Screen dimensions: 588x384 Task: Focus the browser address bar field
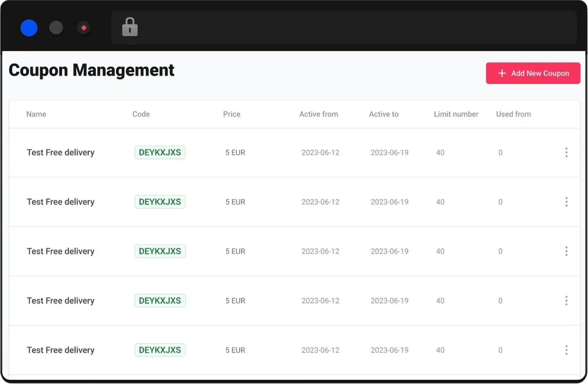(355, 28)
